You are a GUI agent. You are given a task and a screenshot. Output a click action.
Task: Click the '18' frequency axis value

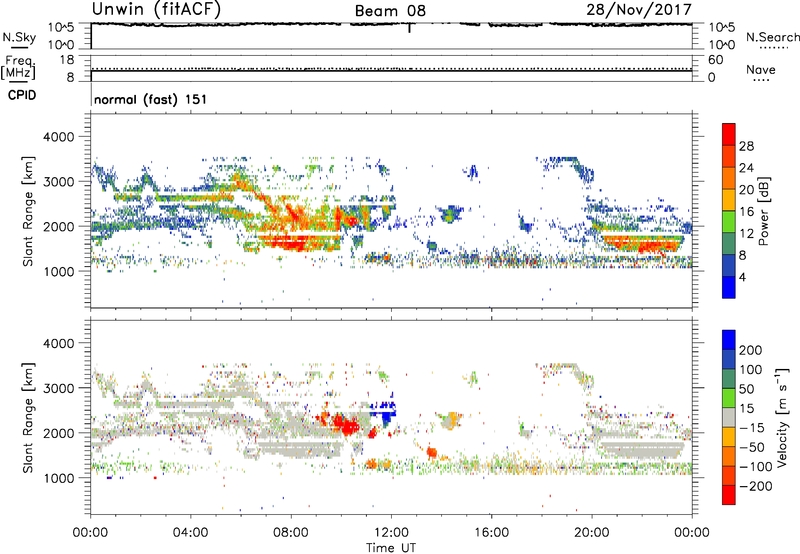click(x=67, y=60)
